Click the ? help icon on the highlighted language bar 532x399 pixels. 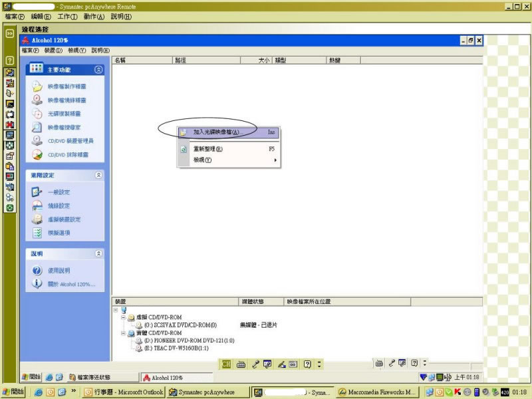point(307,364)
